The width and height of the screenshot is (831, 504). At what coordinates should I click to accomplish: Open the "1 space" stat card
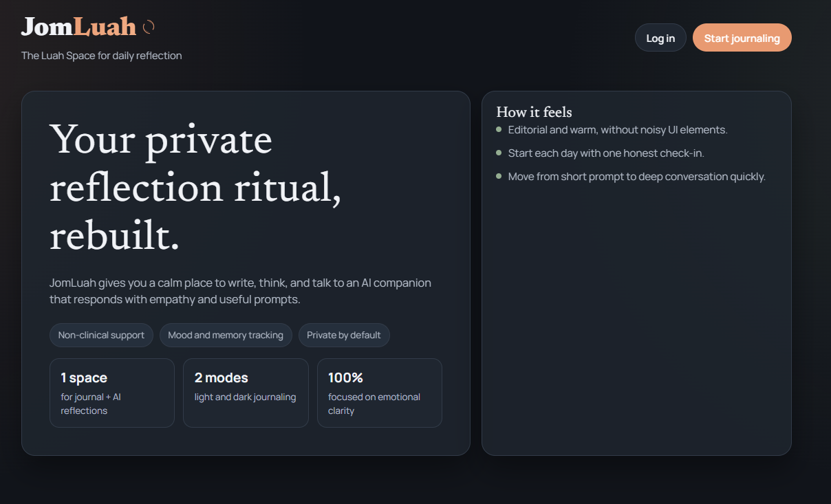coord(112,393)
